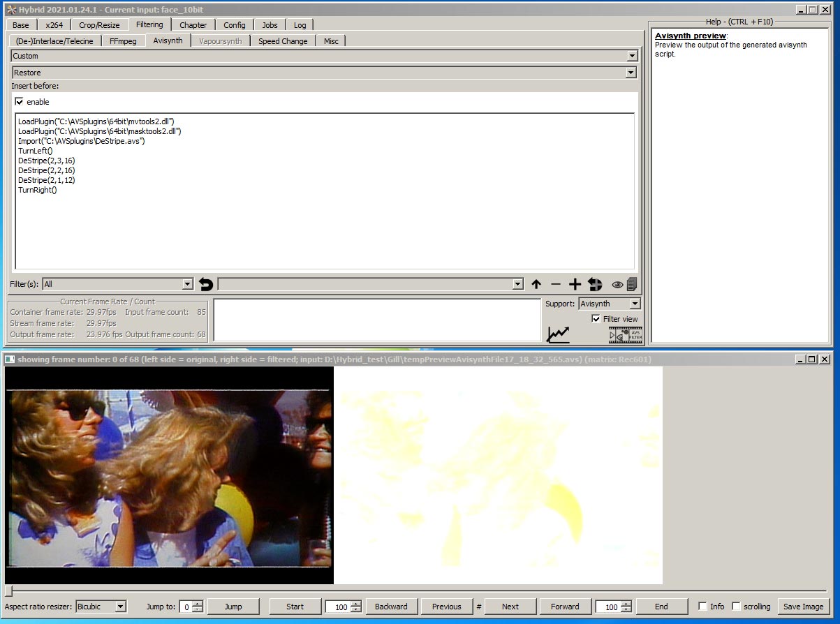Click the plus icon to add a filter
Viewport: 840px width, 624px height.
coord(575,284)
